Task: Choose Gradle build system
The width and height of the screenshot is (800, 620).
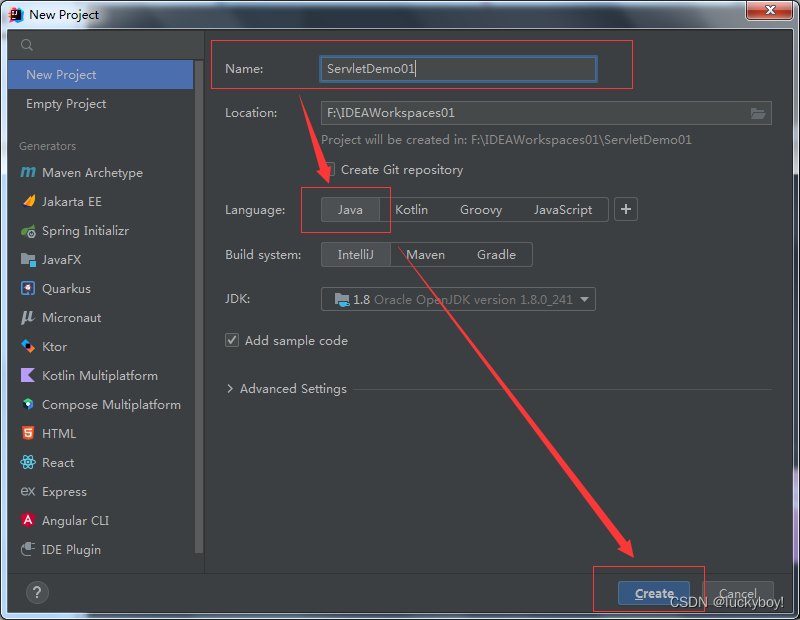Action: (x=496, y=255)
